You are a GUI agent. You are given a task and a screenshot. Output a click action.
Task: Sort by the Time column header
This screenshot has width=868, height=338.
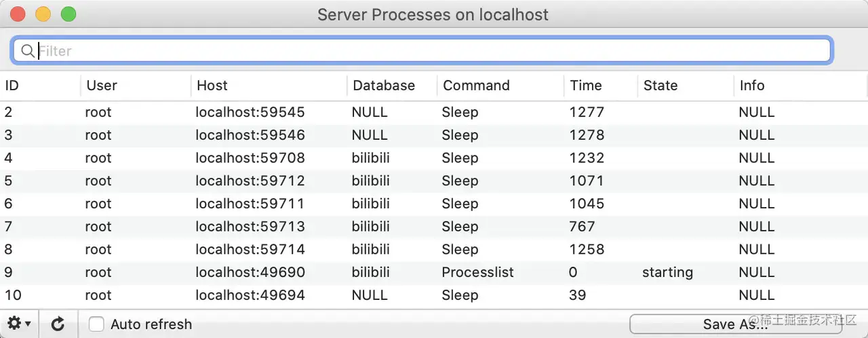click(x=586, y=86)
